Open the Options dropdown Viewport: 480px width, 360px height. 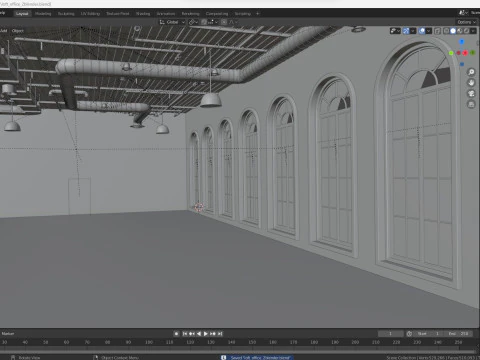466,22
